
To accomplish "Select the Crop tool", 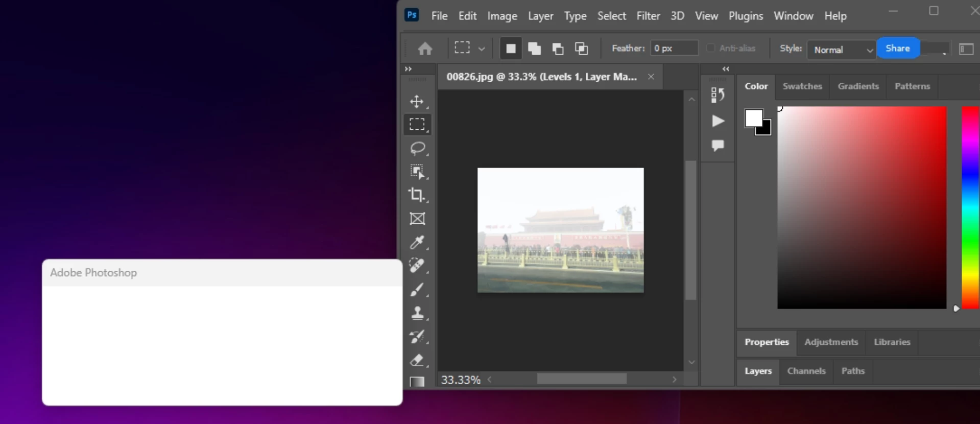I will tap(417, 195).
